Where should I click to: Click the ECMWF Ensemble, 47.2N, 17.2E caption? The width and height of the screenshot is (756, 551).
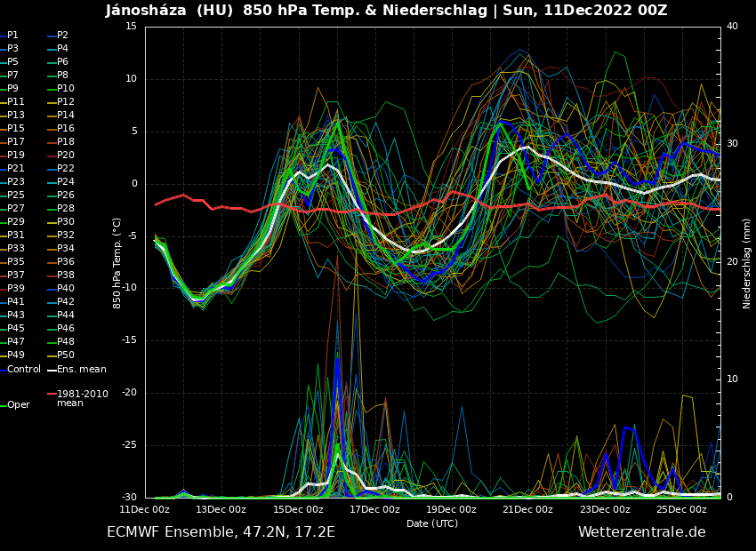point(221,532)
